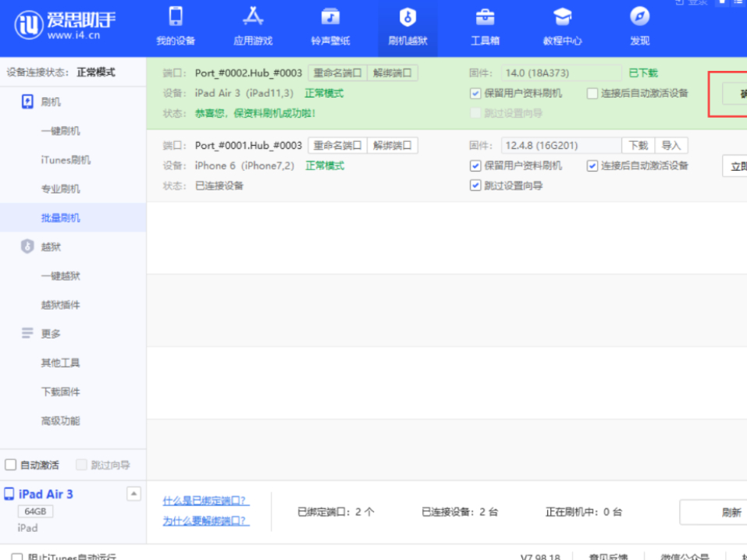747x560 pixels.
Task: Click the 设备连接状态 正常模式 status
Action: [x=61, y=73]
